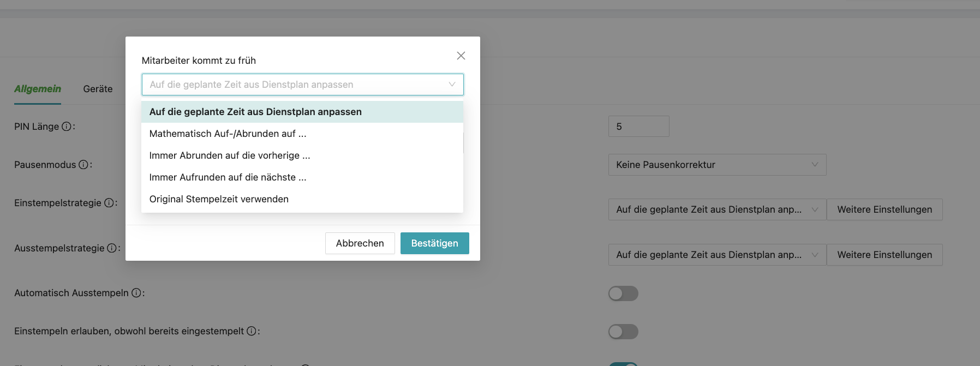980x366 pixels.
Task: Pick 'Immer Abrunden auf die vorherige ...' option
Action: (230, 155)
